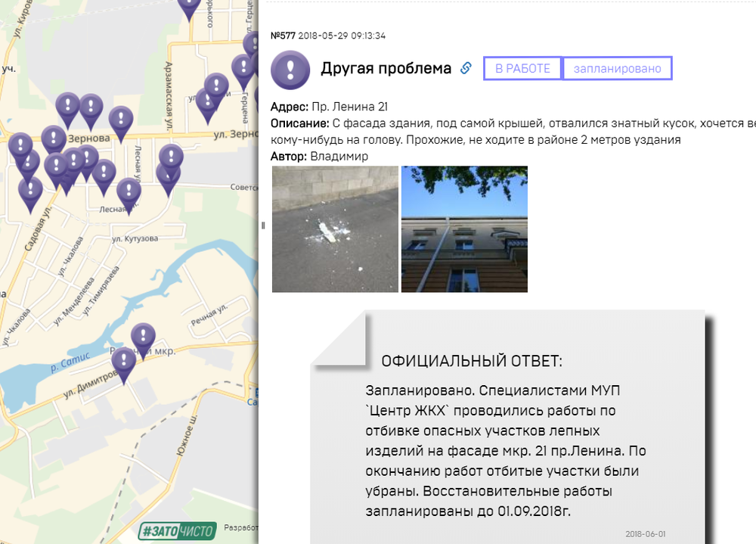Click the map pin near Садовая ул.

(30, 189)
